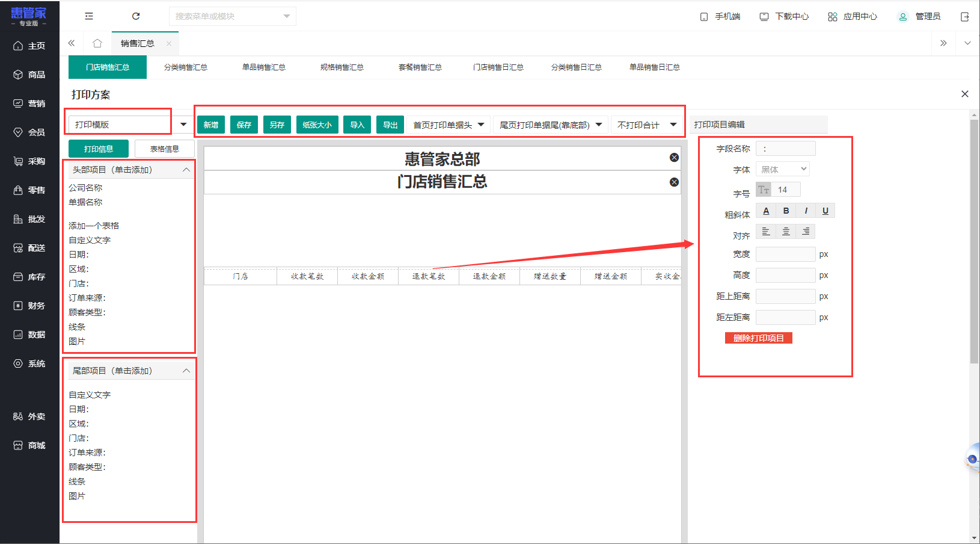980x544 pixels.
Task: Align text left in item editor
Action: click(x=766, y=232)
